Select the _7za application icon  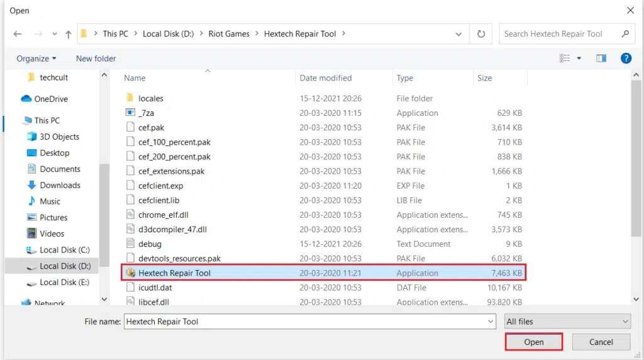130,112
